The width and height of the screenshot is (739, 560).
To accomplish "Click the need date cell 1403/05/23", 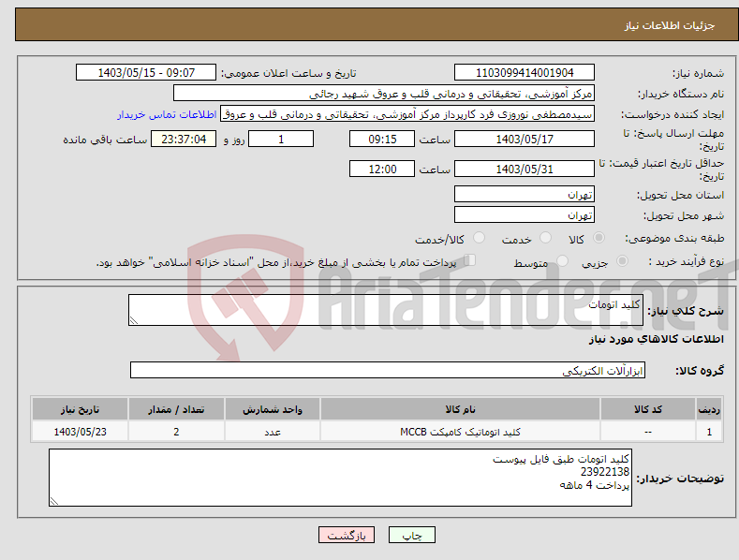I will 81,432.
